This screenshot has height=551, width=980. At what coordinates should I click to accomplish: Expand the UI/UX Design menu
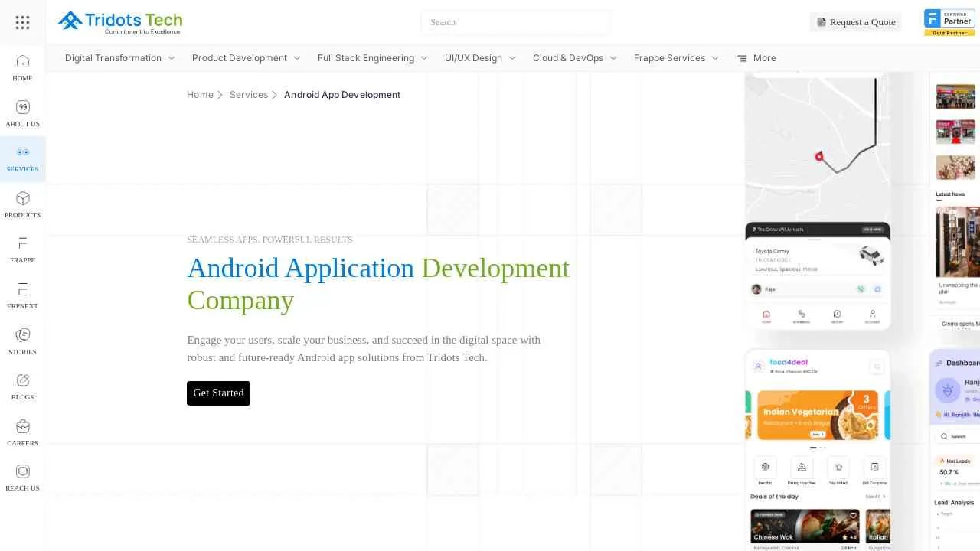[481, 58]
